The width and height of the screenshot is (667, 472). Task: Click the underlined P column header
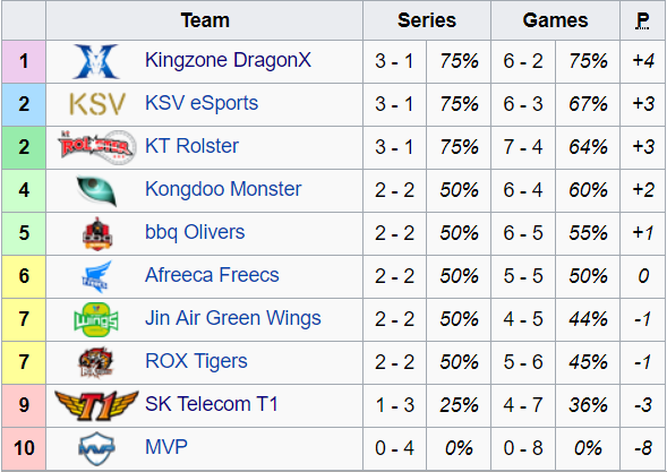click(643, 20)
